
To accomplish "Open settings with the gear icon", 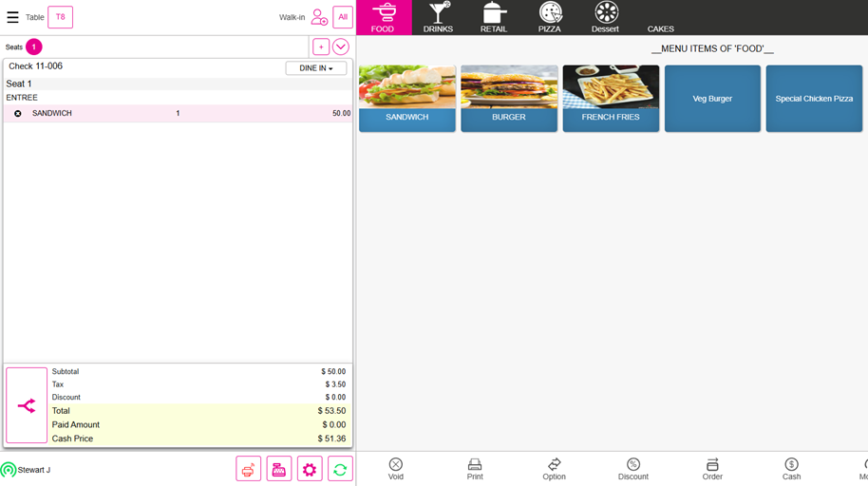I will pyautogui.click(x=310, y=469).
